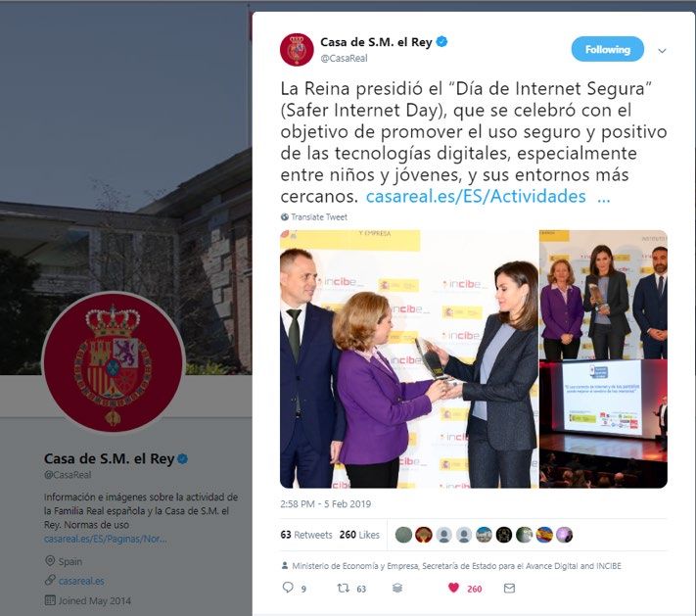Open the 63 Retweets list
This screenshot has width=696, height=616.
tap(305, 535)
